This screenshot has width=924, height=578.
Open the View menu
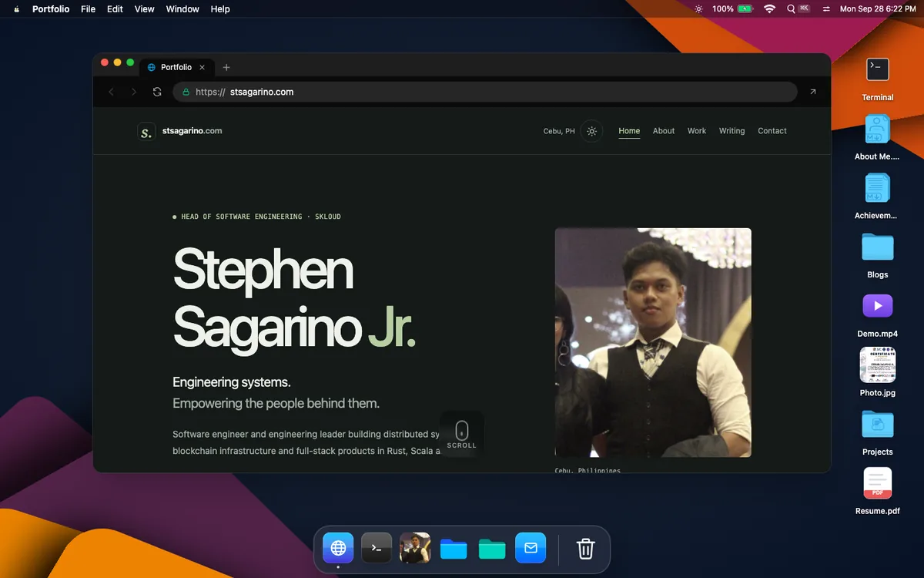pyautogui.click(x=145, y=9)
